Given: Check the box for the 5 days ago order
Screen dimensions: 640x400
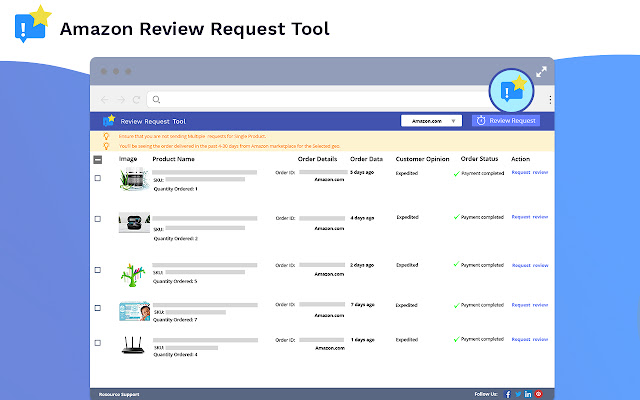Looking at the screenshot, I should [98, 178].
